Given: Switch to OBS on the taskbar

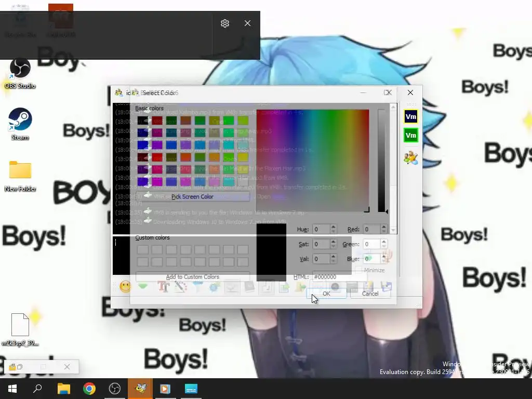Looking at the screenshot, I should (115, 389).
